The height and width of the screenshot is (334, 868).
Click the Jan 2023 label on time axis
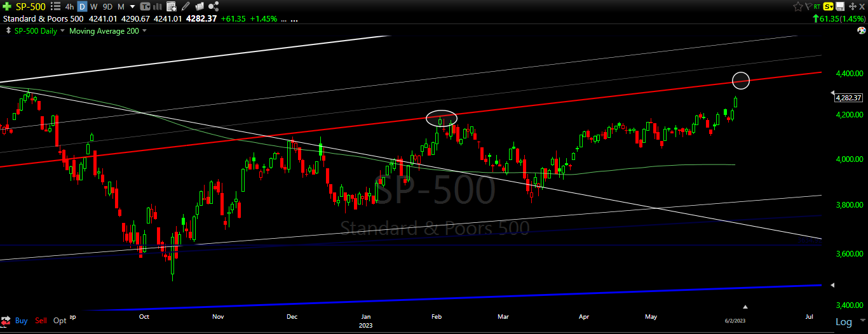[x=366, y=319]
